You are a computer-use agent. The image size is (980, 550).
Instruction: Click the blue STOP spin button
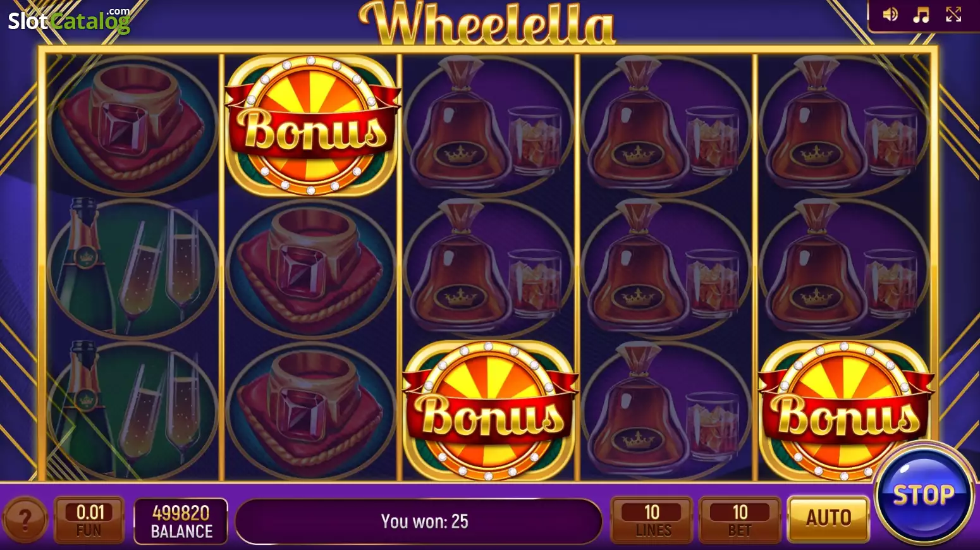[x=924, y=494]
